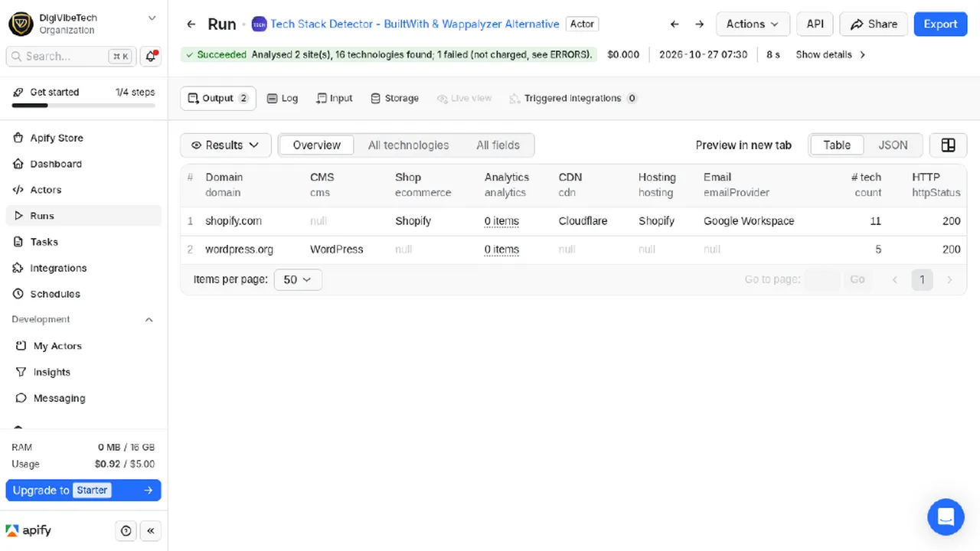This screenshot has width=980, height=551.
Task: Open Apify Store in sidebar
Action: 83,138
